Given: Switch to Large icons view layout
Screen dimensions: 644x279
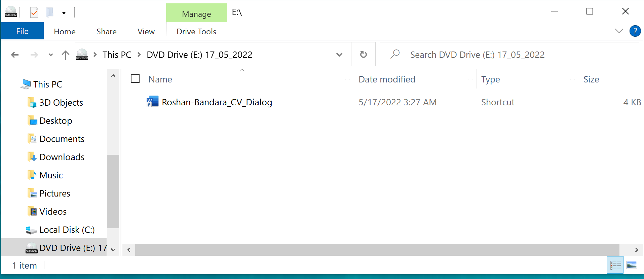Looking at the screenshot, I should click(632, 265).
